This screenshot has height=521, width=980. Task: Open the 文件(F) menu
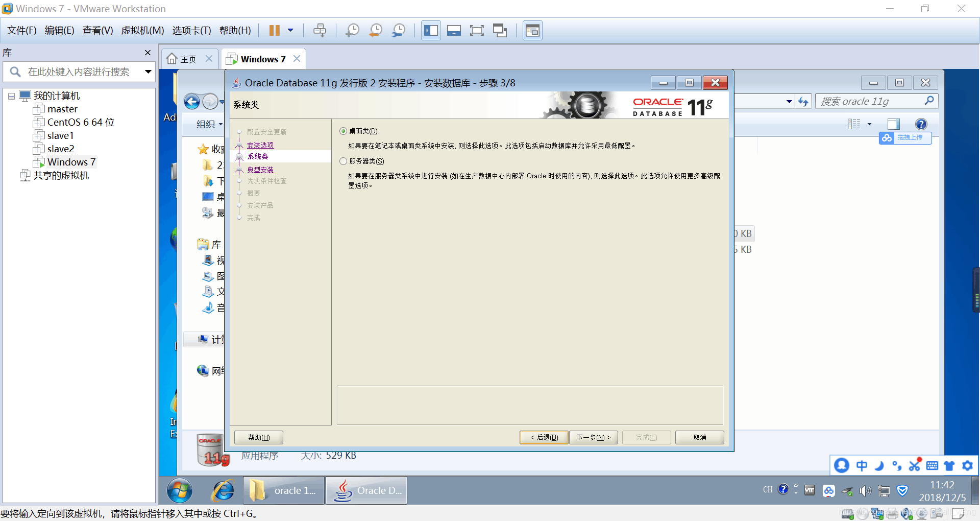(x=22, y=31)
